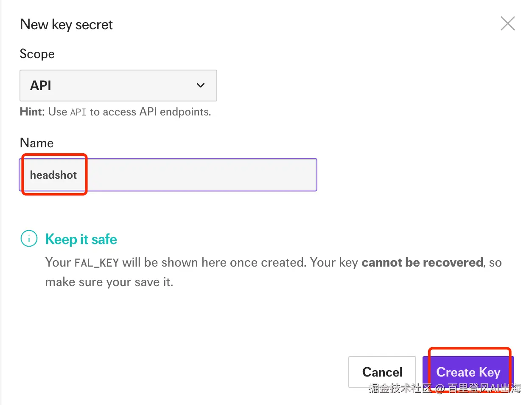Image resolution: width=532 pixels, height=405 pixels.
Task: Expand the chevron arrow in Scope selector
Action: (x=201, y=85)
